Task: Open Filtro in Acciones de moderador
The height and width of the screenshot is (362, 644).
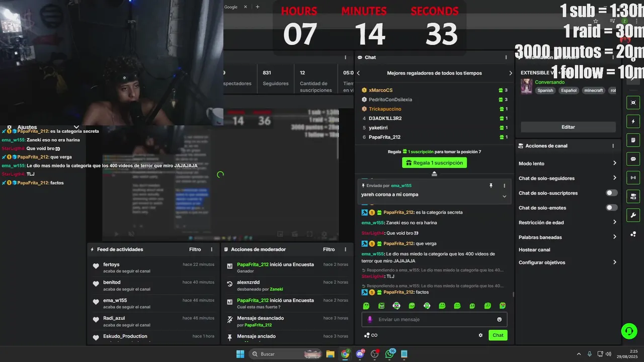Action: click(x=329, y=249)
